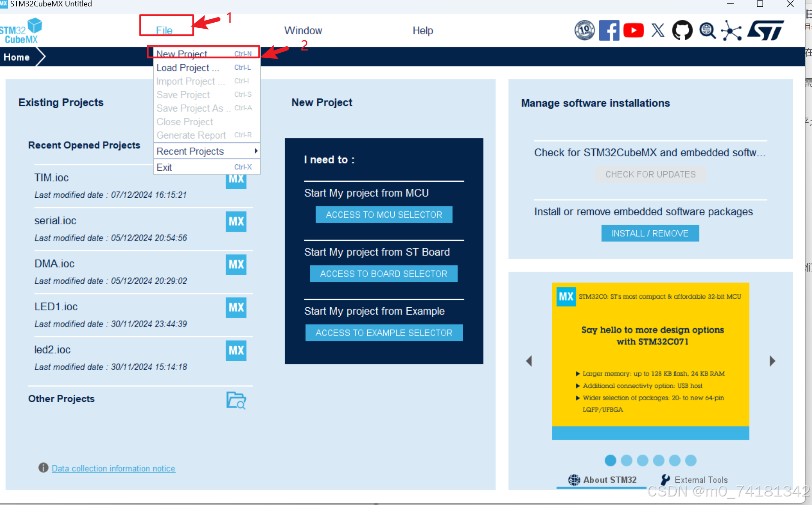Click the globe search icon in the header
This screenshot has width=812, height=505.
click(707, 31)
